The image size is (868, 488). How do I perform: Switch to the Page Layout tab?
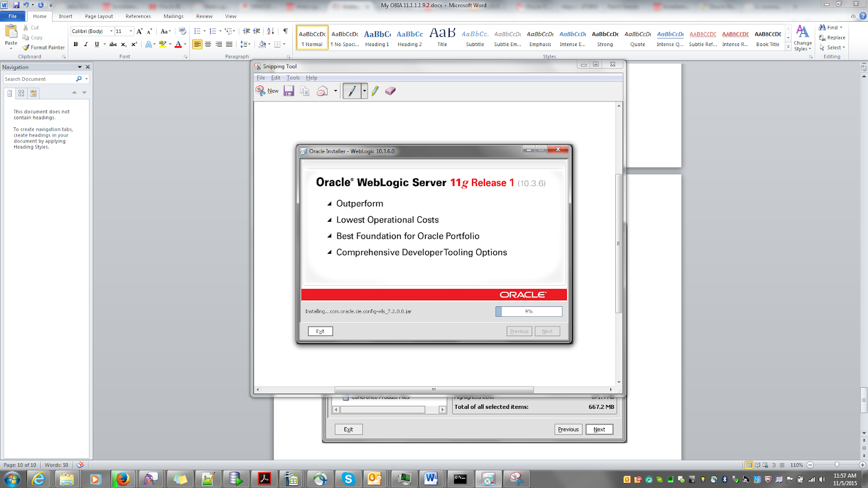[x=99, y=16]
